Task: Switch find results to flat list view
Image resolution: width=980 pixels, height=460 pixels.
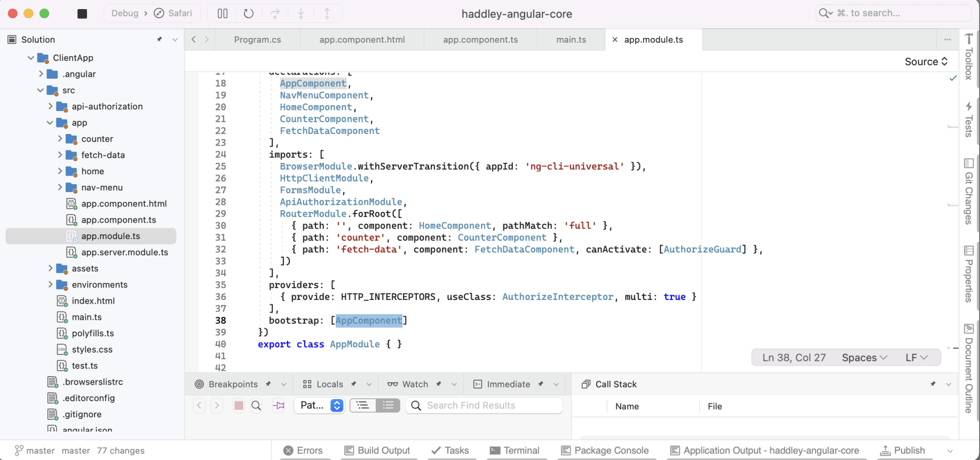Action: click(x=388, y=406)
